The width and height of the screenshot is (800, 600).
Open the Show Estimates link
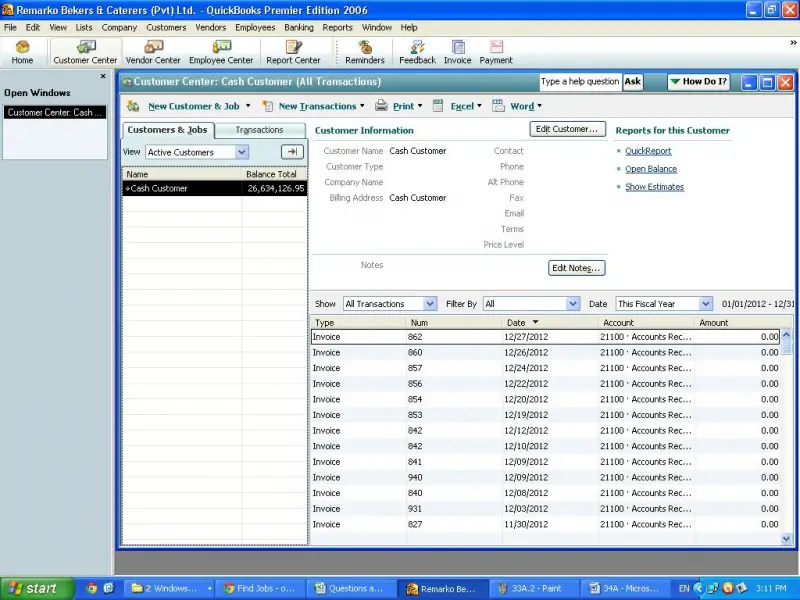(x=655, y=187)
